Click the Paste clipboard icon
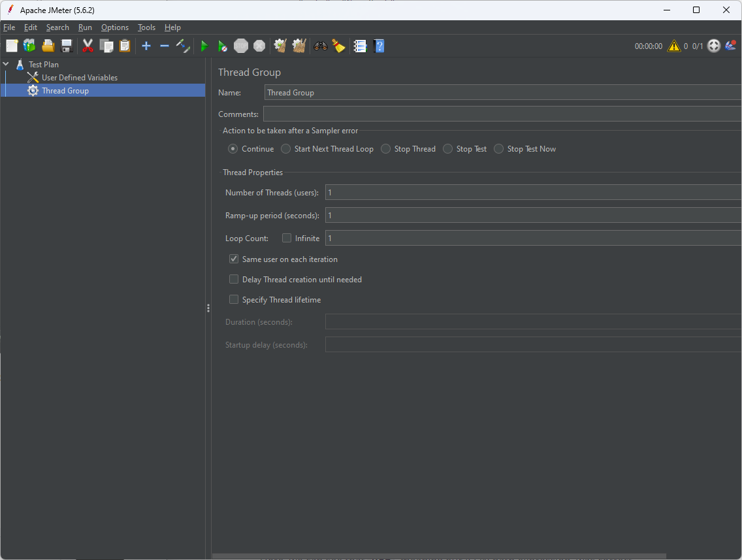Viewport: 742px width, 560px height. (x=125, y=46)
